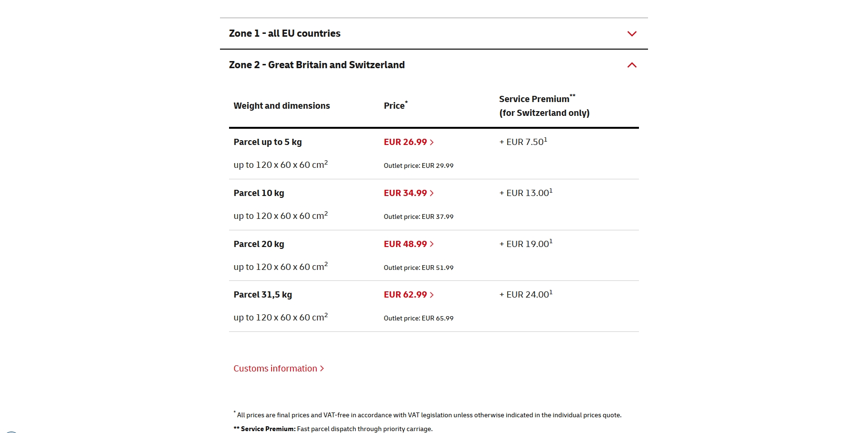The height and width of the screenshot is (433, 868).
Task: Click 'Zone 2 - Great Britain and Switzerland' title
Action: point(316,65)
